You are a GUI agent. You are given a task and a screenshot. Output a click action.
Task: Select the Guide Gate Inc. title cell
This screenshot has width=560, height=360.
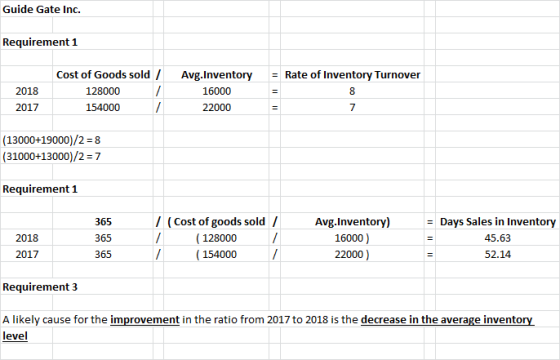[x=41, y=9]
